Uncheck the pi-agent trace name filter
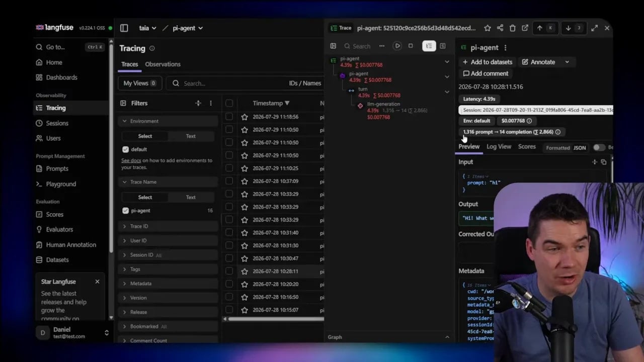Screen dimensions: 644x362 pyautogui.click(x=125, y=211)
